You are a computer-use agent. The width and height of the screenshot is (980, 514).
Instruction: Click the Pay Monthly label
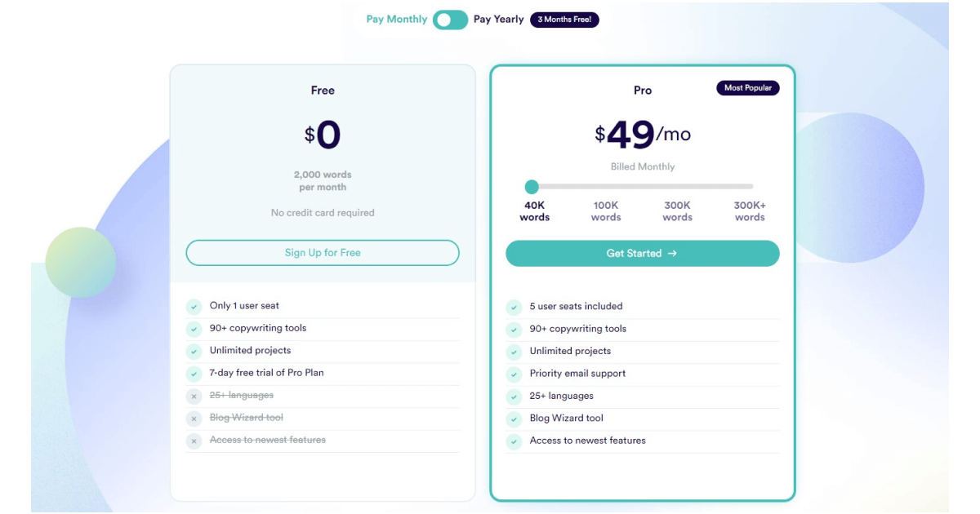[x=396, y=20]
